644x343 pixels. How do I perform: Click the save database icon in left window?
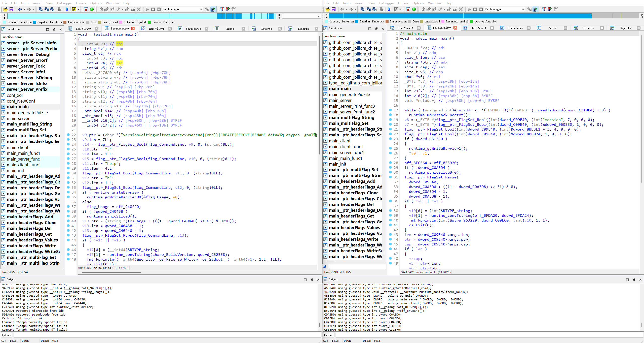point(11,9)
